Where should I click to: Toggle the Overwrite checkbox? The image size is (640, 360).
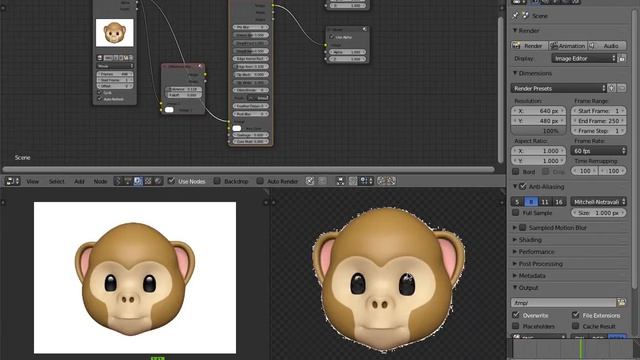516,315
